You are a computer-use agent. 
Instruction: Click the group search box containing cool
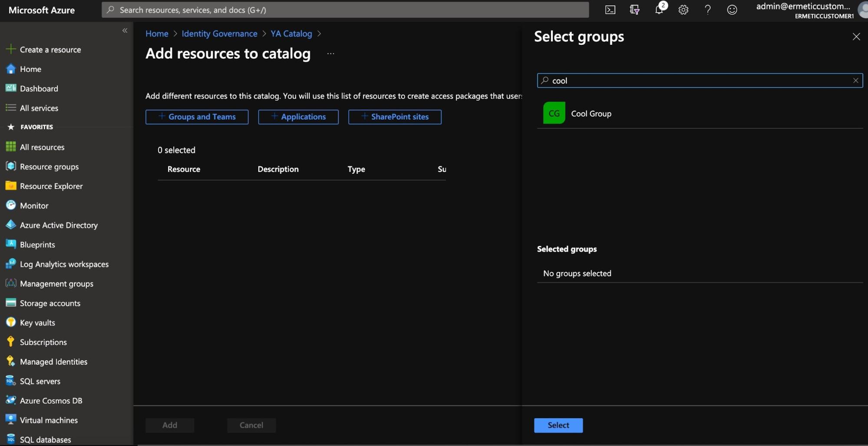point(700,80)
